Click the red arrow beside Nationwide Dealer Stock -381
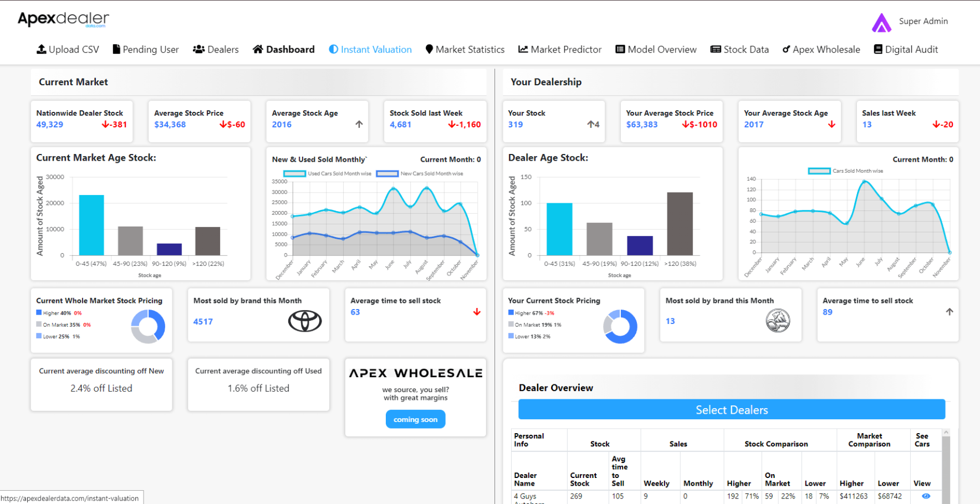This screenshot has width=980, height=504. click(105, 125)
